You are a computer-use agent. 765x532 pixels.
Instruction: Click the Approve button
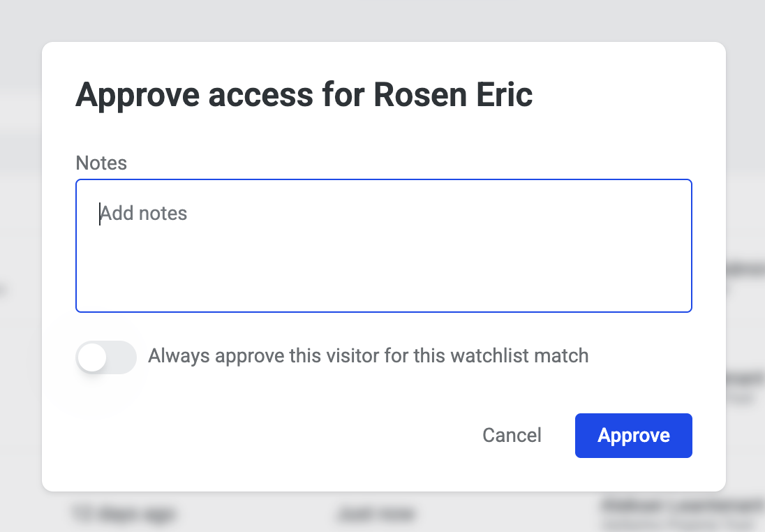tap(633, 436)
